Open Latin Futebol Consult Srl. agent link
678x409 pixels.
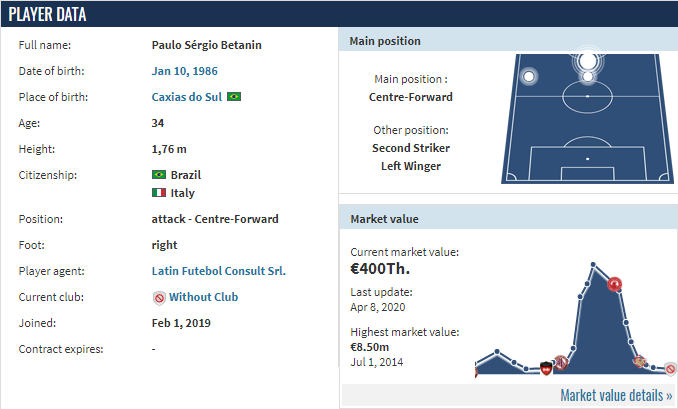coord(219,271)
